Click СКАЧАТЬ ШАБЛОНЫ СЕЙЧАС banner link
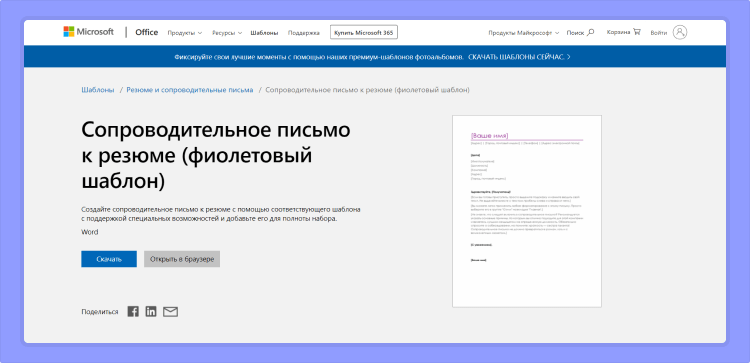 tap(519, 56)
